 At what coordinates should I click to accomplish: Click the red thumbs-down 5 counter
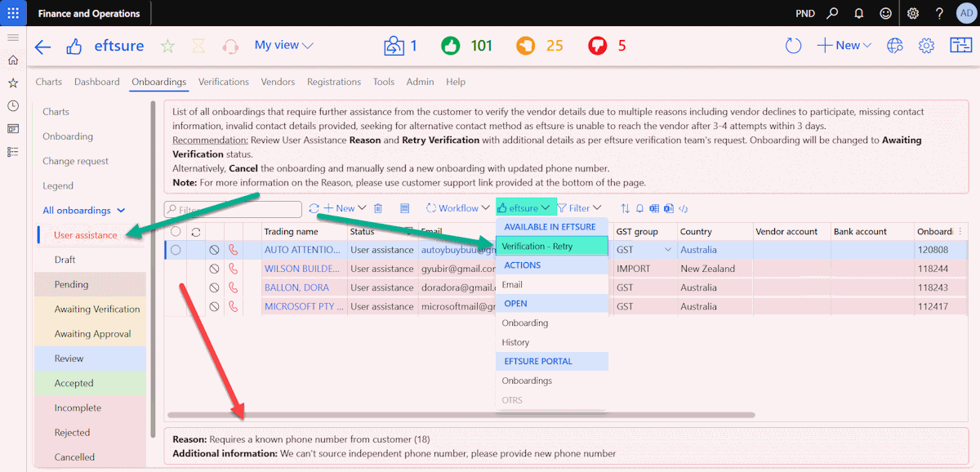(x=598, y=46)
